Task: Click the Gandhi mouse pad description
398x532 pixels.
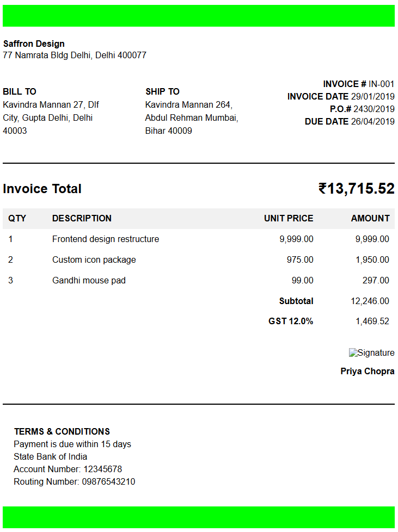Action: point(89,280)
